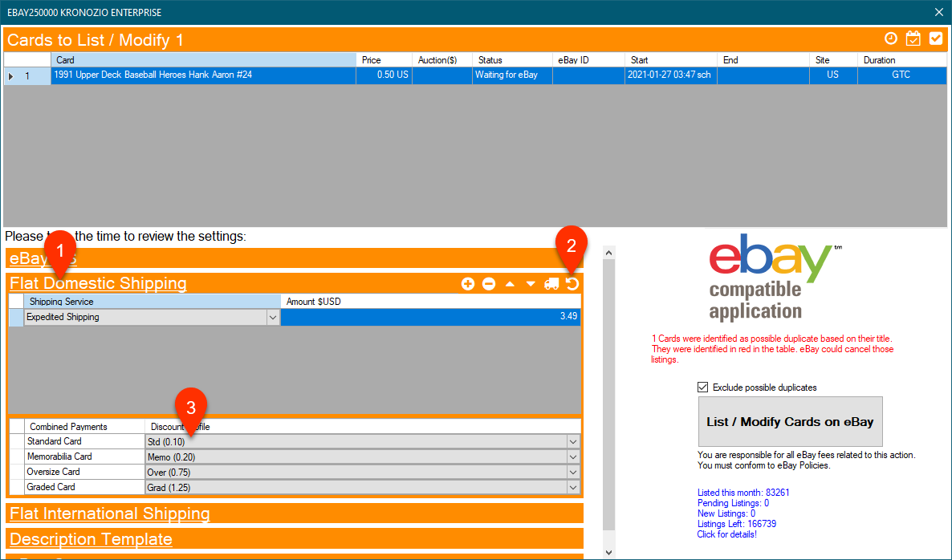Screen dimensions: 952x560
Task: Click the 2021-01-27 03:47 sch start cell
Action: (671, 75)
